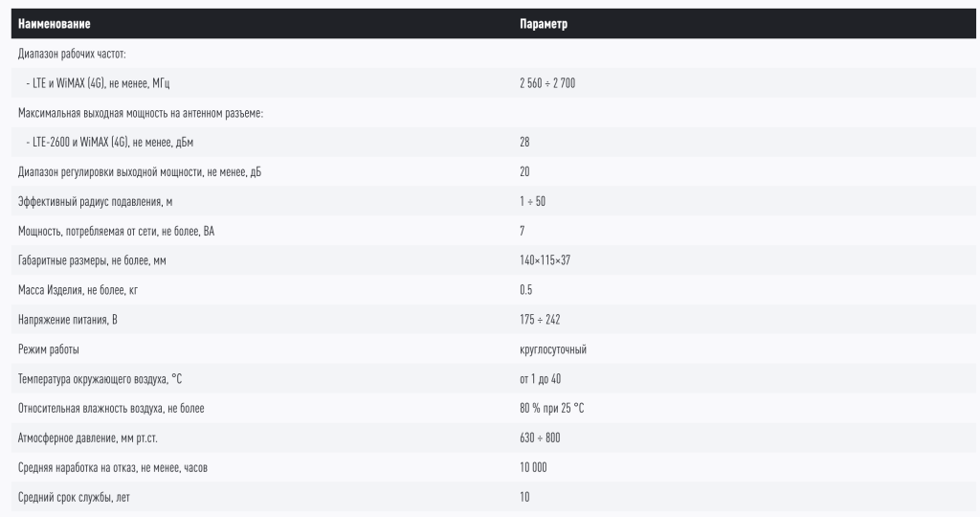Screen dimensions: 980x517
Task: Select the "Диапазон регулировки выходной мощности" row
Action: 139,172
